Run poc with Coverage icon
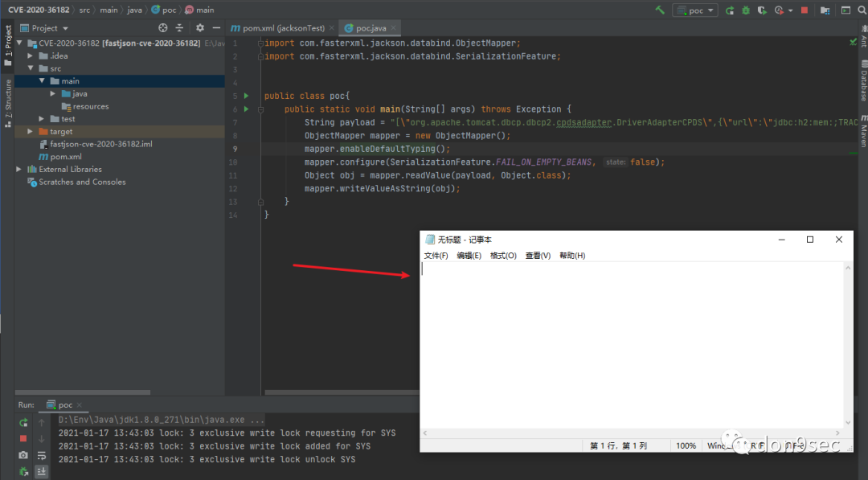The image size is (868, 480). [762, 10]
